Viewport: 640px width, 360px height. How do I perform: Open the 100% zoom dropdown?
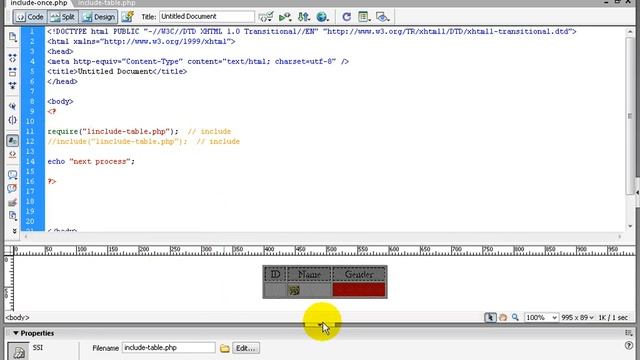coord(541,317)
